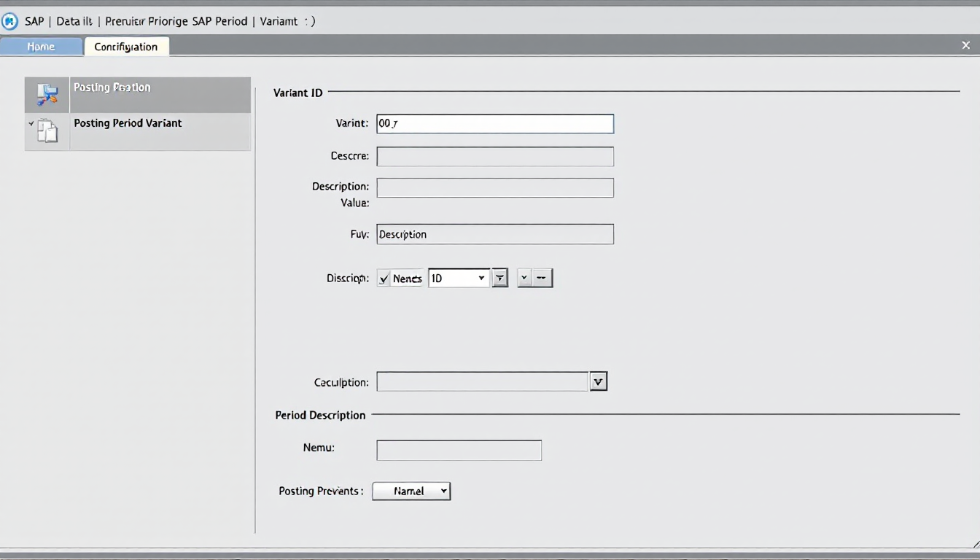980x560 pixels.
Task: Open the Home tab
Action: pos(41,47)
